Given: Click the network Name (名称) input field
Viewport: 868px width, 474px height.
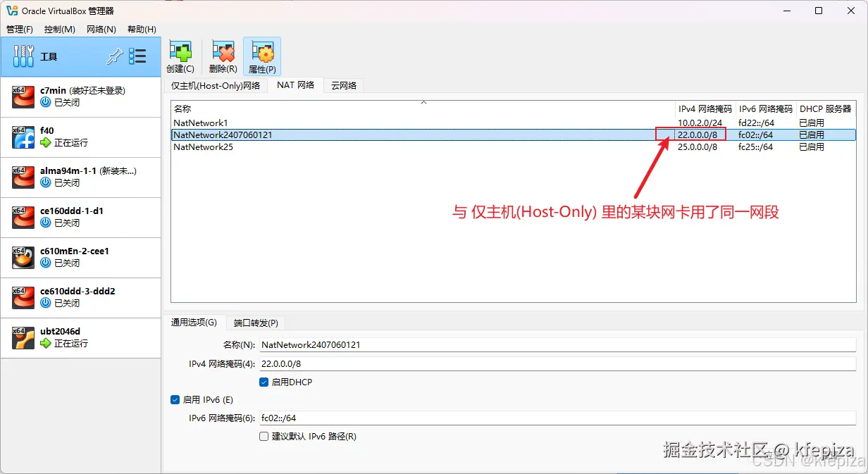Looking at the screenshot, I should tap(557, 345).
